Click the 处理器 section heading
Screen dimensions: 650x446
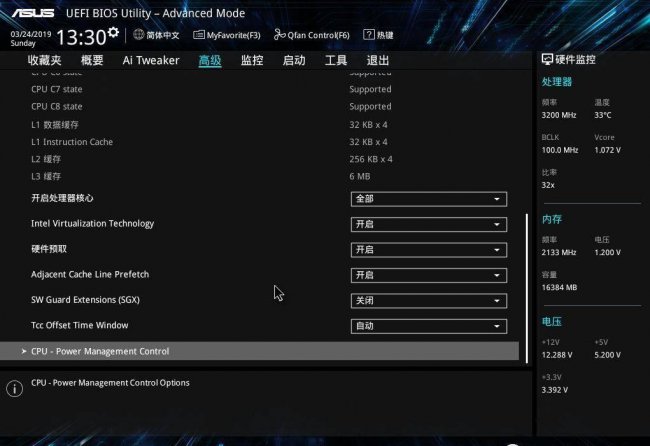(557, 82)
